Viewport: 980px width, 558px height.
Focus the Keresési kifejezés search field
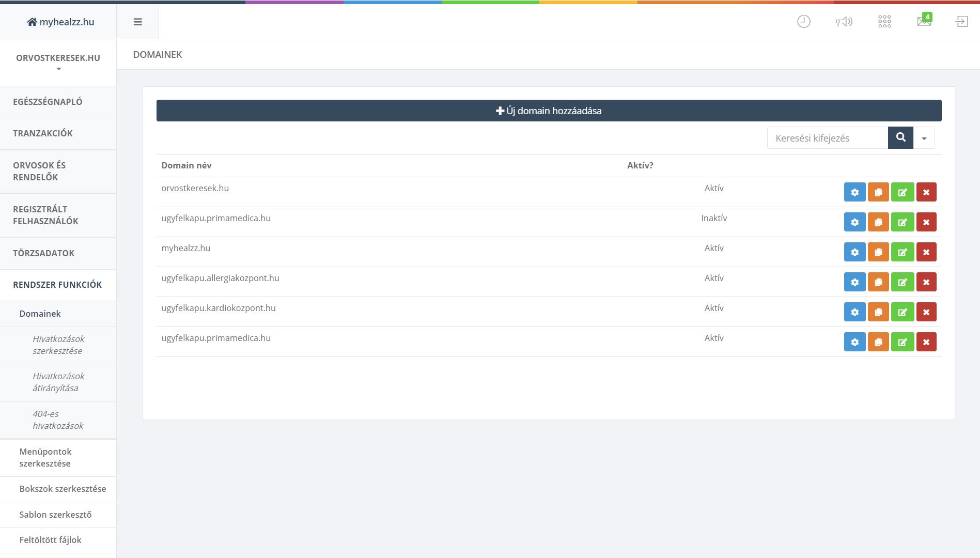coord(828,138)
